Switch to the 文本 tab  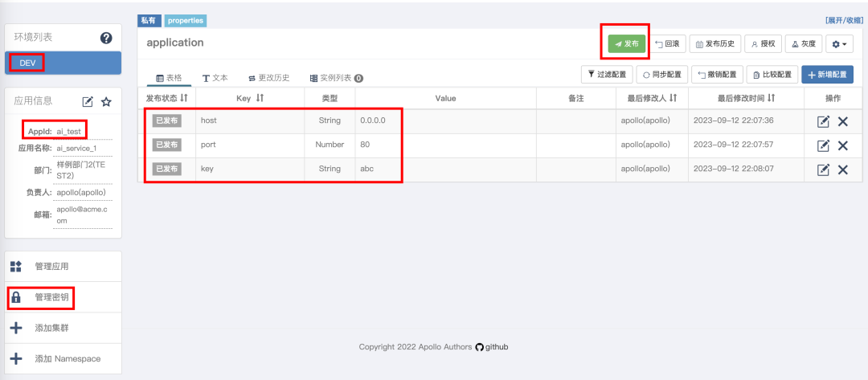tap(215, 78)
